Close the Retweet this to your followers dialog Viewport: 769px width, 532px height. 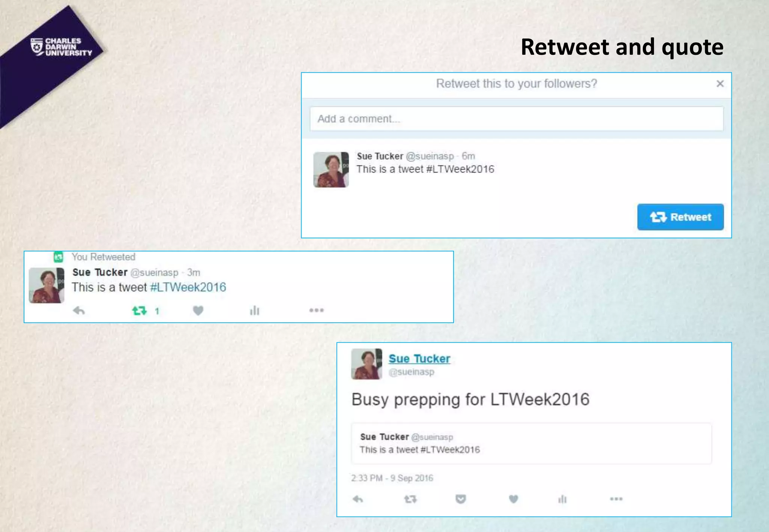point(720,84)
